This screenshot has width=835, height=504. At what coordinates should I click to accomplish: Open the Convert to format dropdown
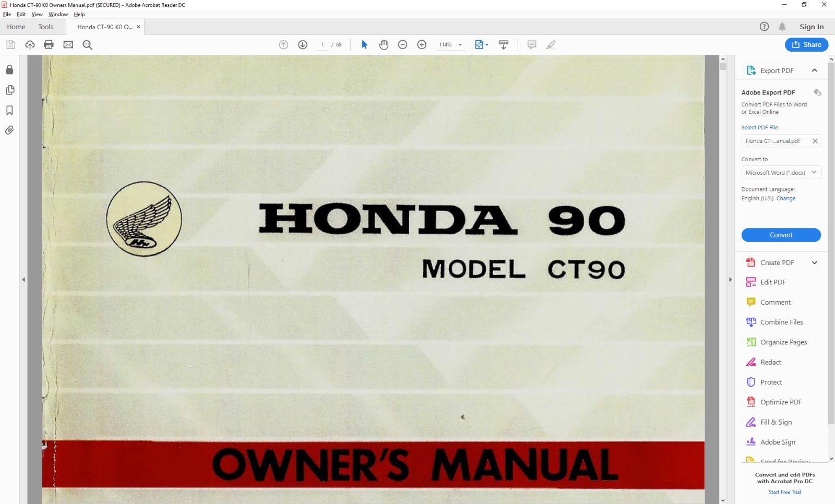[781, 173]
